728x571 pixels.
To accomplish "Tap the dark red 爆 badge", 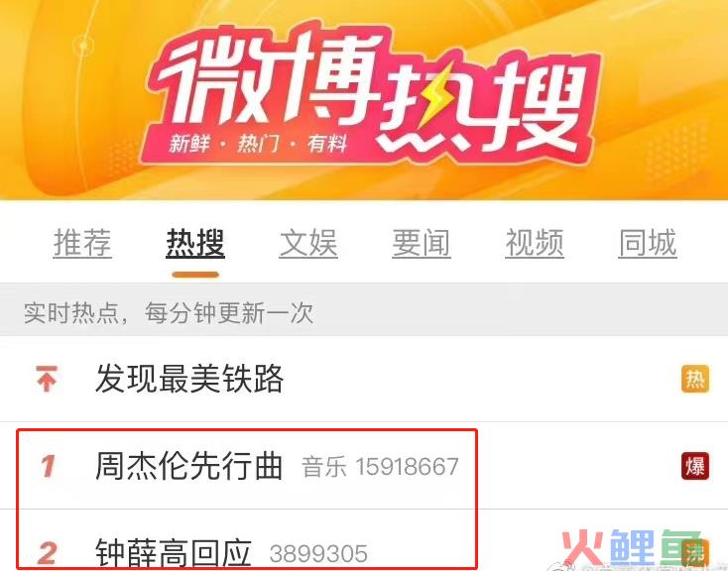I will pos(695,466).
